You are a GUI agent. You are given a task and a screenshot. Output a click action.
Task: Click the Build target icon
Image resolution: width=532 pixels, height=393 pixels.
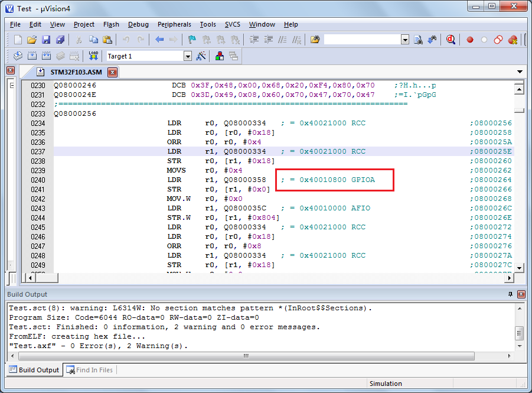tap(32, 56)
